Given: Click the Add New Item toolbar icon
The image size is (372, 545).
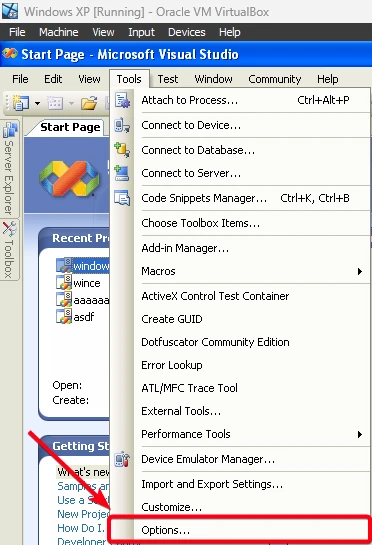Looking at the screenshot, I should [x=55, y=103].
